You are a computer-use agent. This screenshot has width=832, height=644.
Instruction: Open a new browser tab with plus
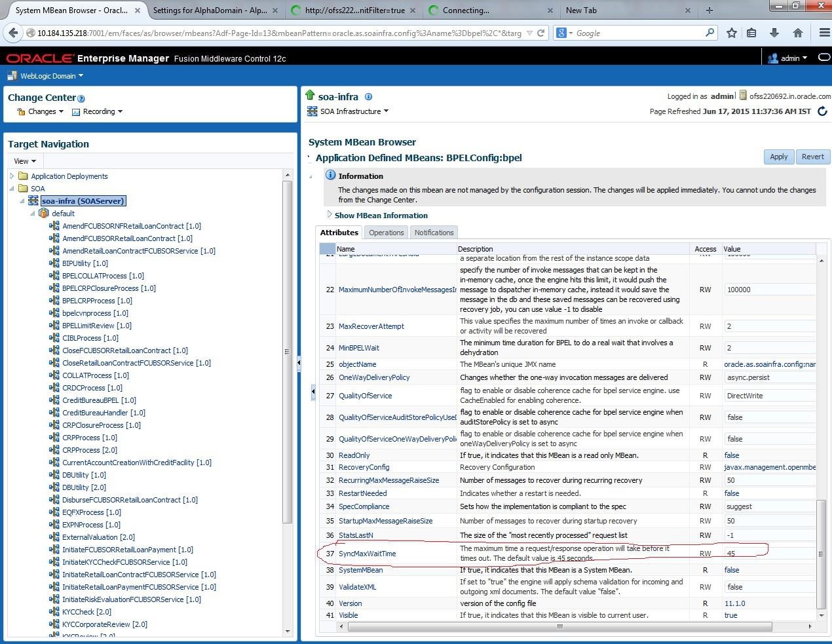(x=709, y=10)
